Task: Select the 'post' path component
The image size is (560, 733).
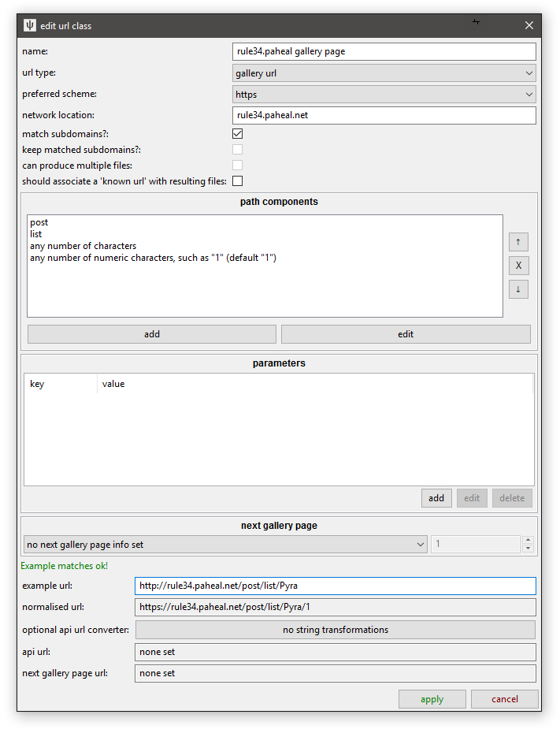Action: pos(39,222)
